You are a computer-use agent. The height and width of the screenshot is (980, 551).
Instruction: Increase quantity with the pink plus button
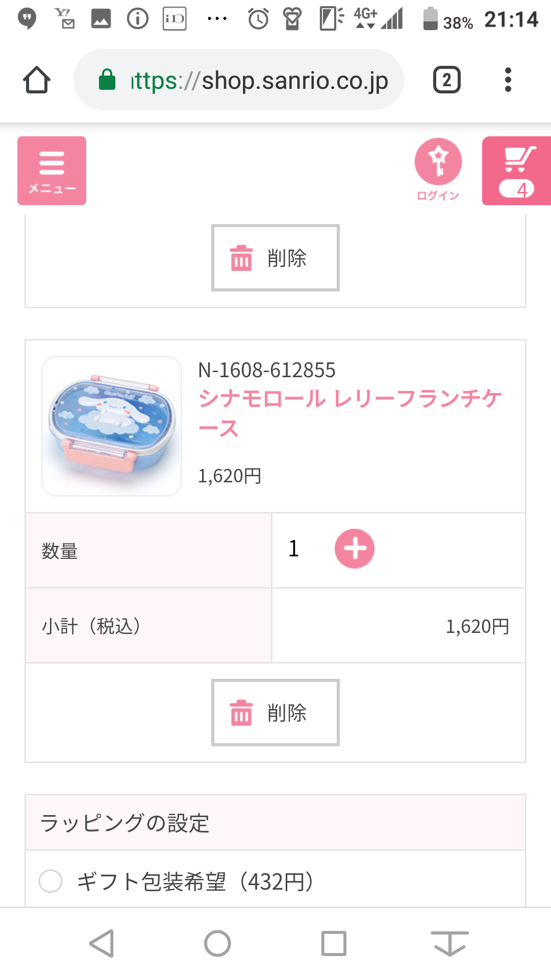pyautogui.click(x=354, y=549)
